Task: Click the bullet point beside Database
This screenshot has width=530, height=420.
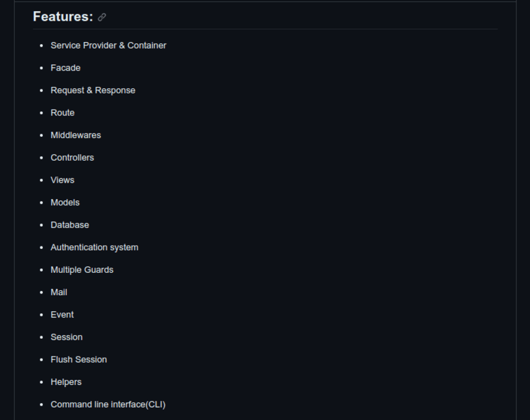Action: 42,226
